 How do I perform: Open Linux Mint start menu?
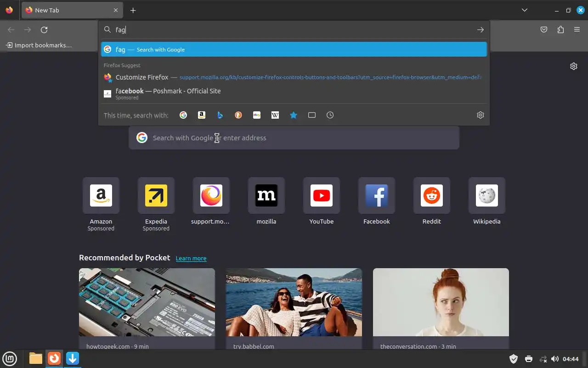point(10,358)
